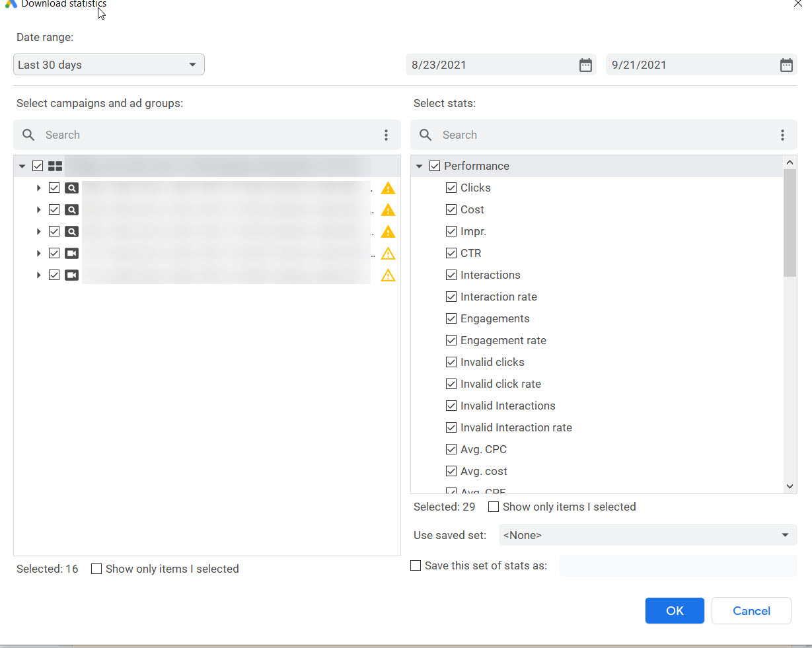
Task: Click warning icon on first search campaign
Action: coord(388,188)
